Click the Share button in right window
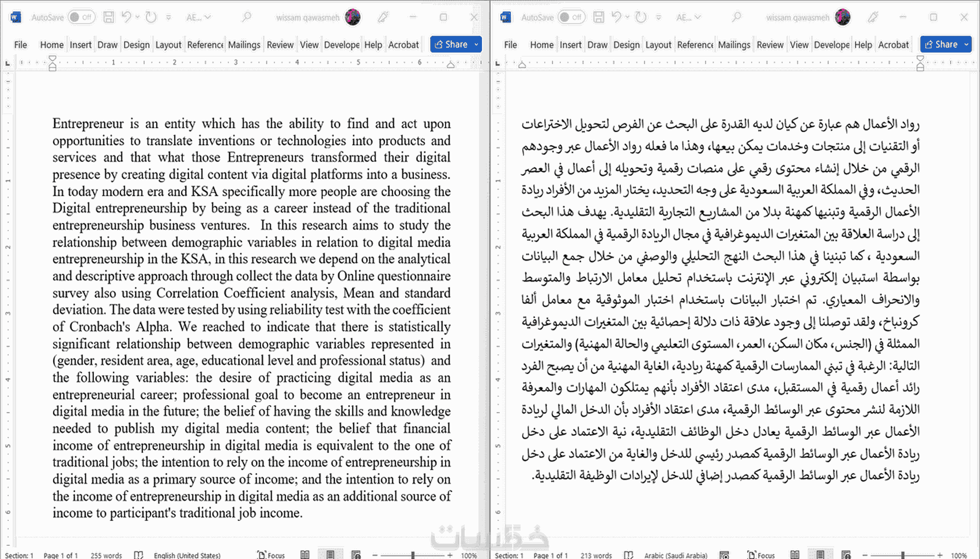This screenshot has width=980, height=559. click(941, 44)
